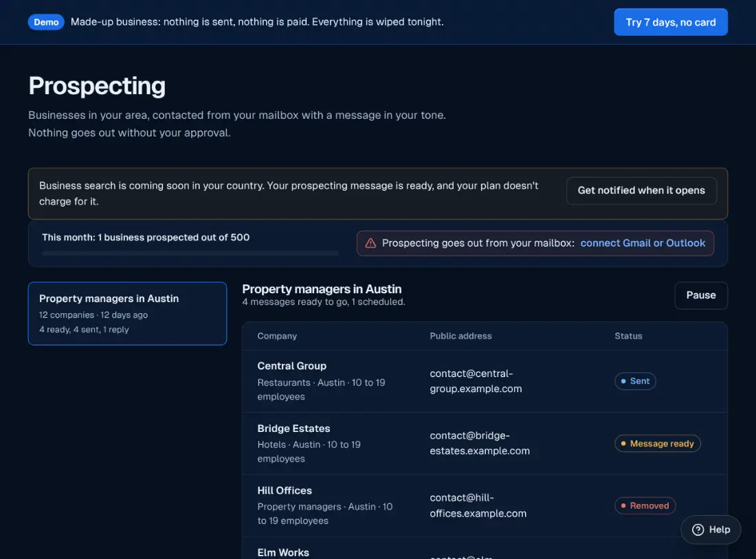Pause the Property managers in Austin campaign
Viewport: 756px width, 559px height.
(x=700, y=295)
